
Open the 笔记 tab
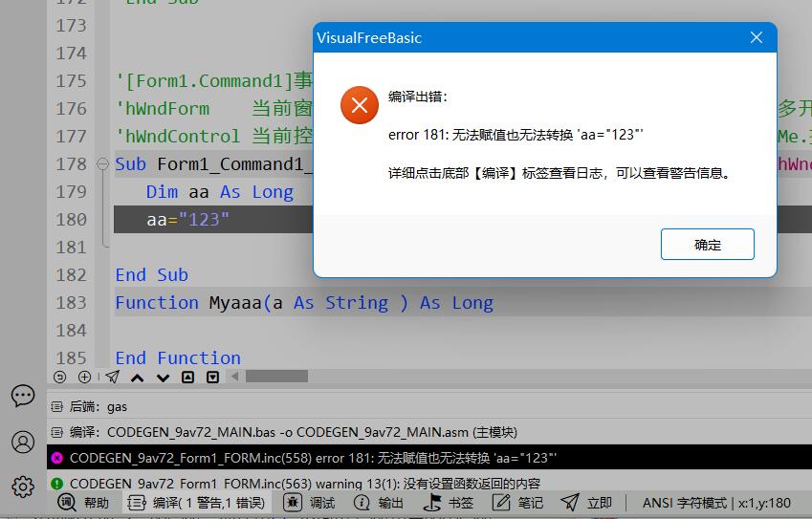pyautogui.click(x=518, y=503)
